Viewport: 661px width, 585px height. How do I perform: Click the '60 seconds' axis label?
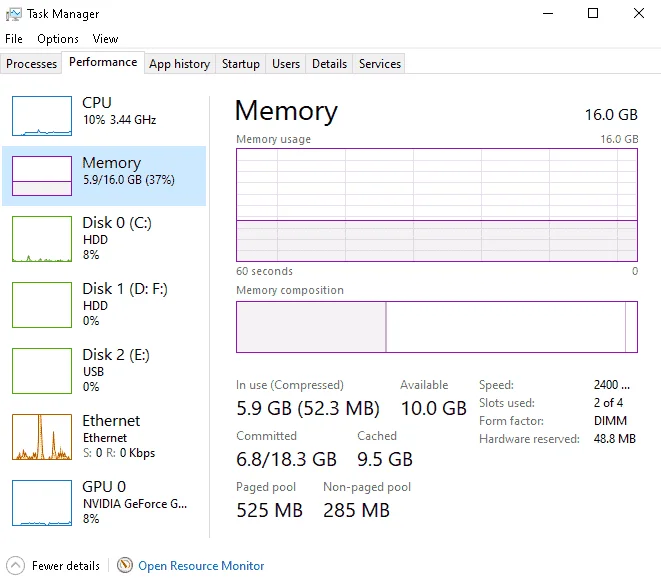(x=264, y=271)
